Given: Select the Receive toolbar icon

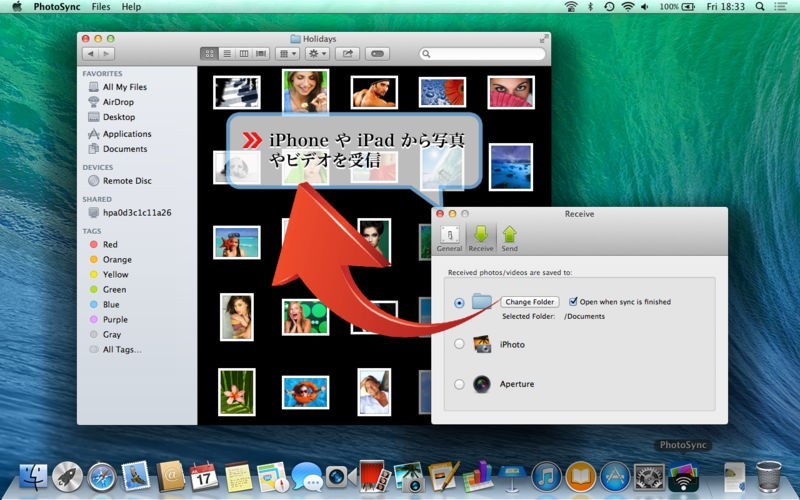Looking at the screenshot, I should pos(481,238).
